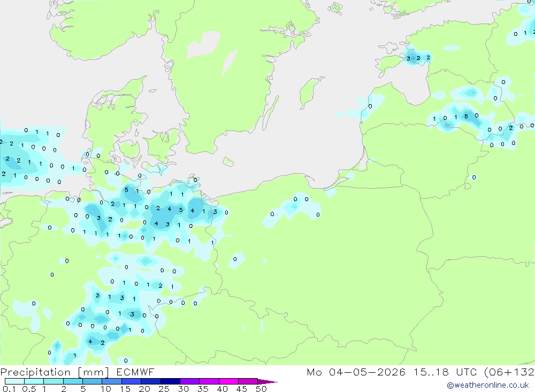Click the '15..18 UTC' time range
The height and width of the screenshot is (392, 535).
tap(446, 372)
